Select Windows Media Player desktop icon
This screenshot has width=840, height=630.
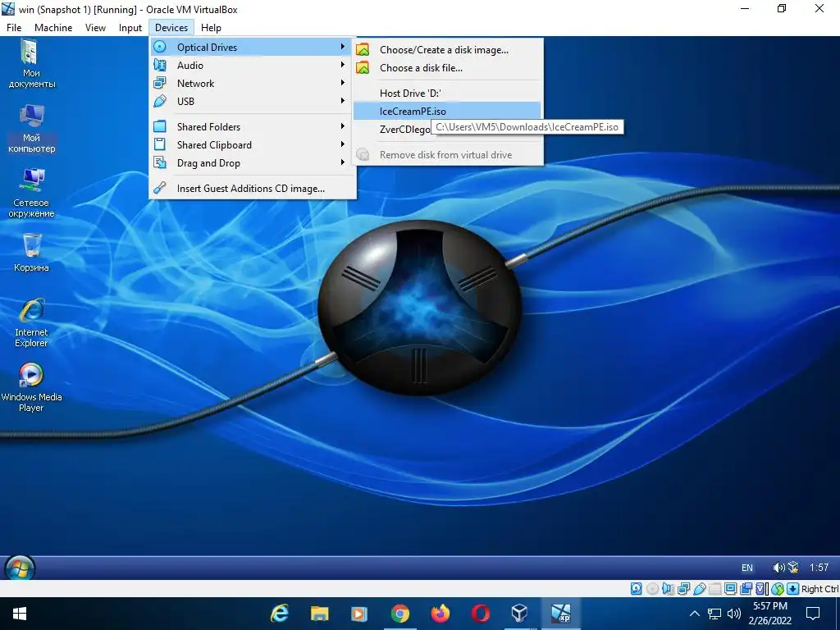(x=31, y=387)
